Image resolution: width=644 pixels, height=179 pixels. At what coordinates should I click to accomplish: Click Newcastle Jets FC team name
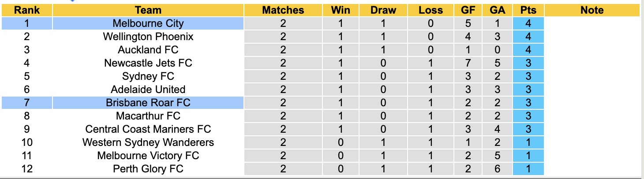pyautogui.click(x=148, y=63)
